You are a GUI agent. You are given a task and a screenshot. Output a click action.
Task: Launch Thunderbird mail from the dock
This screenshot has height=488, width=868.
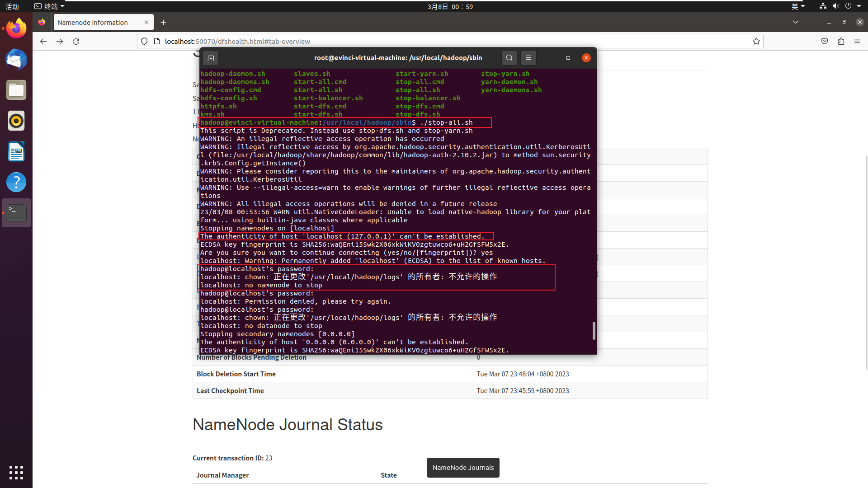(16, 59)
